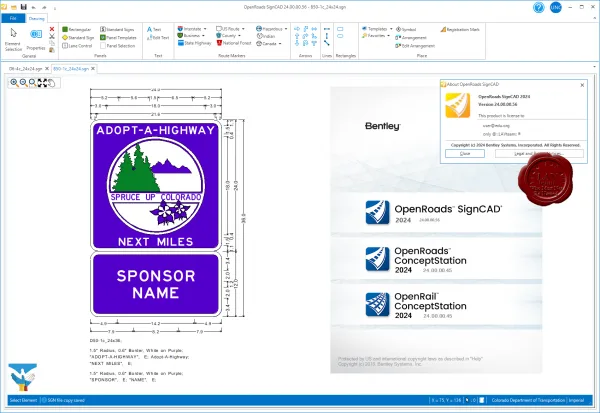Draw a square-corner rectangle

(x=340, y=29)
